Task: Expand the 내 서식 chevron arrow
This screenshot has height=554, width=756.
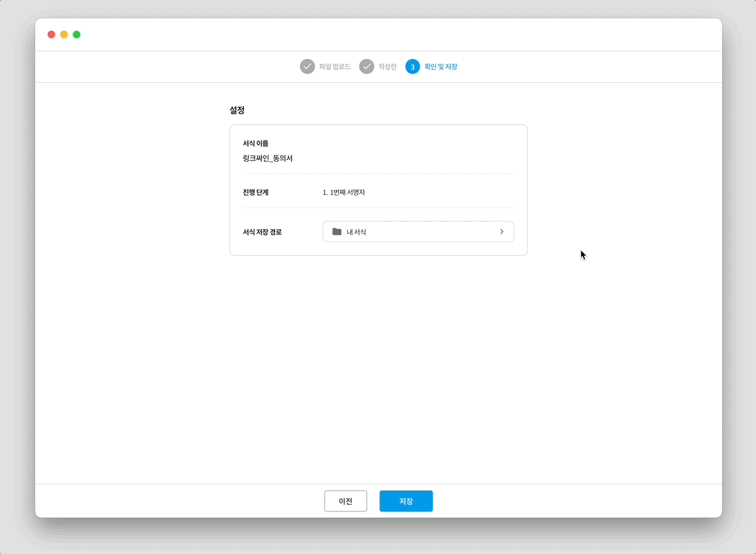Action: 501,232
